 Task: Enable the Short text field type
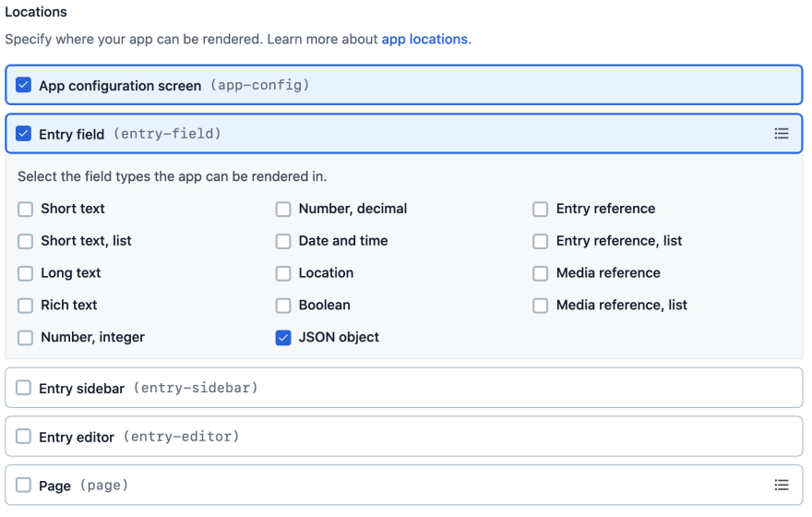[x=26, y=210]
